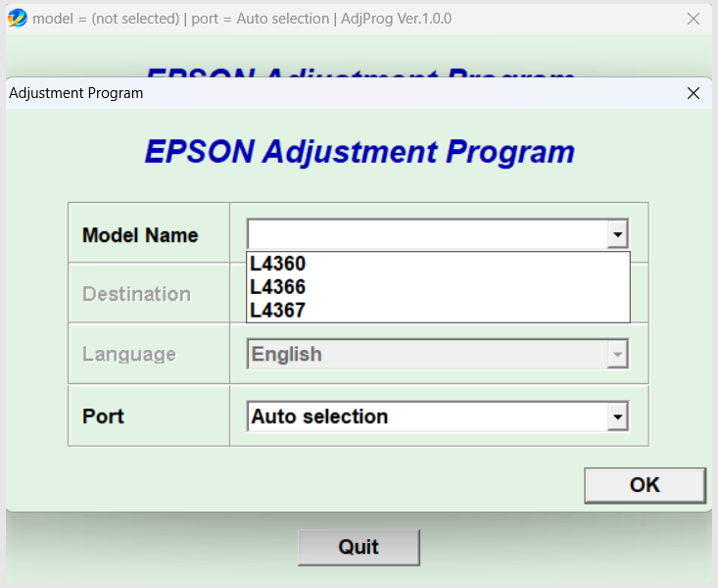
Task: Pick L4367 in the dropdown list
Action: tap(438, 311)
